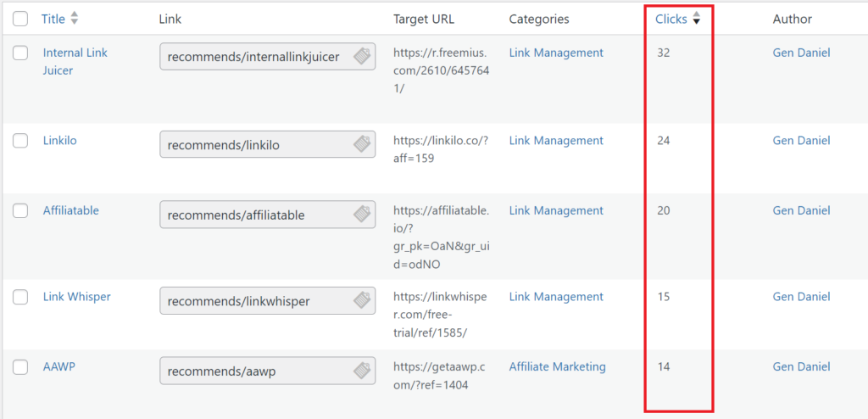Image resolution: width=868 pixels, height=419 pixels.
Task: Copy the recommends/internallinkjuicer link via clipboard icon
Action: coord(362,56)
